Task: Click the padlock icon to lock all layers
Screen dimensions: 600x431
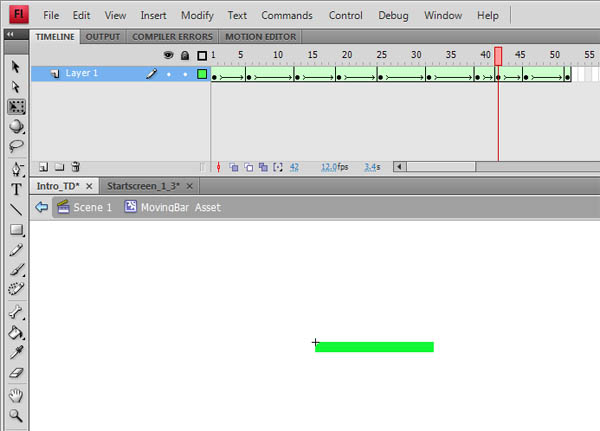Action: 185,56
